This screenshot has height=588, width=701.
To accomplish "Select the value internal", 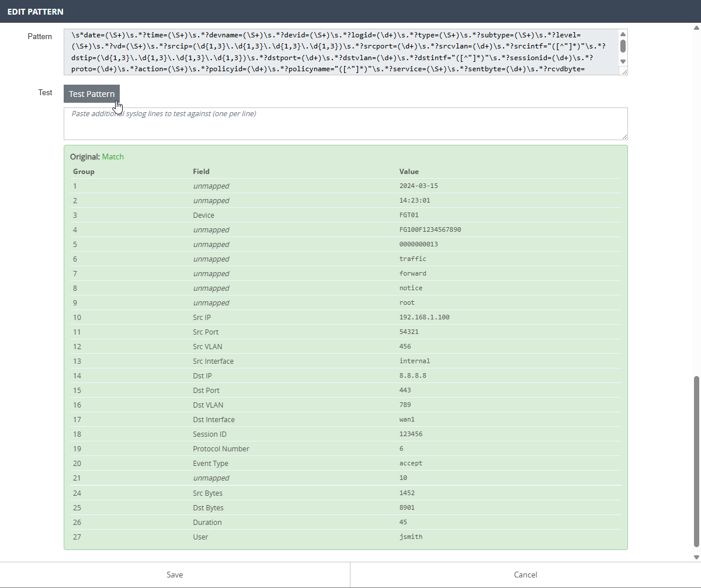I will point(415,361).
